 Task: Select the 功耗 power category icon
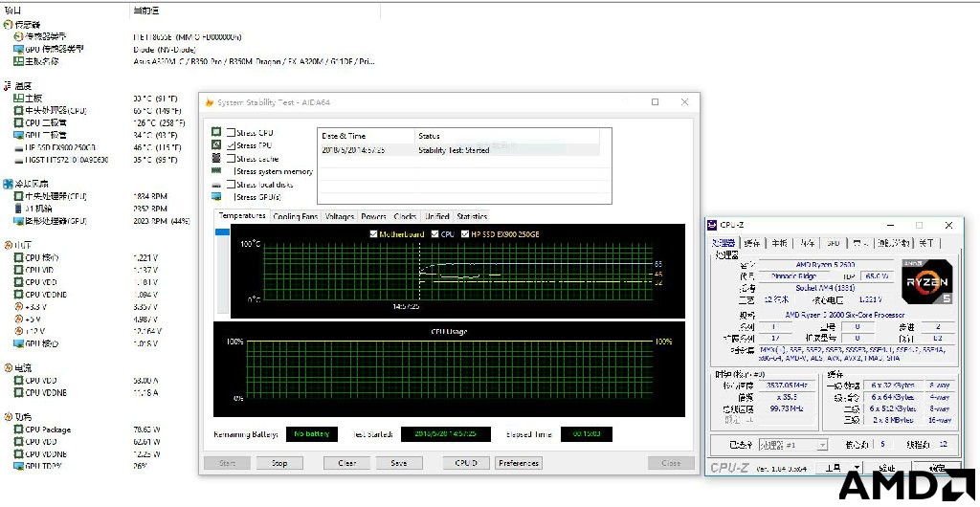tap(8, 416)
